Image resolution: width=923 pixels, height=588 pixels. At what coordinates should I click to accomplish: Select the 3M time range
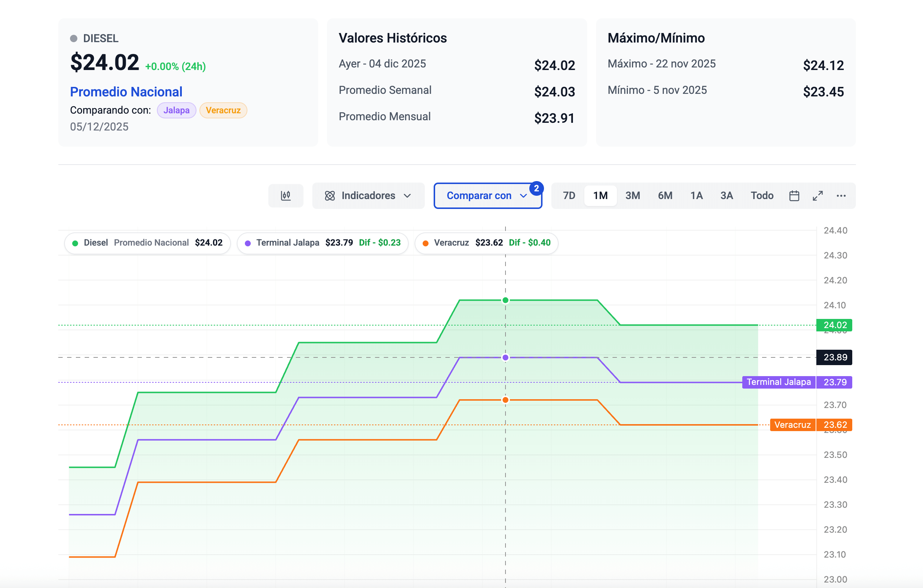point(632,195)
